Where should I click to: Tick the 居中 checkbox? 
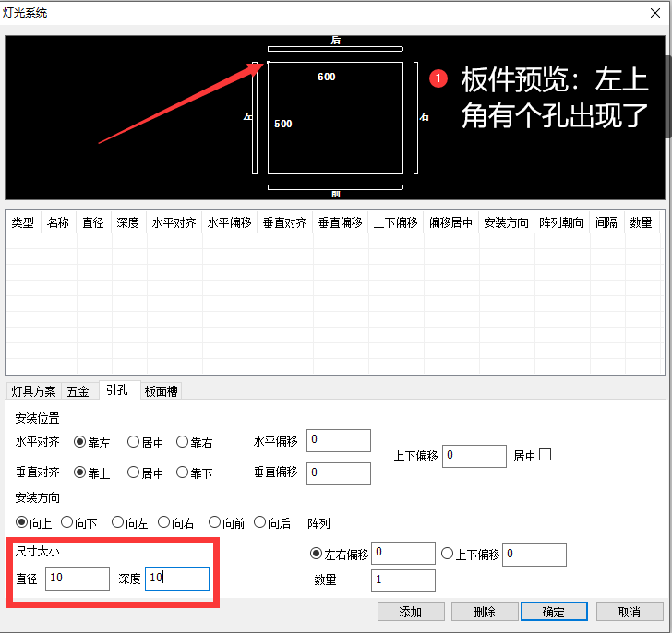pyautogui.click(x=545, y=454)
